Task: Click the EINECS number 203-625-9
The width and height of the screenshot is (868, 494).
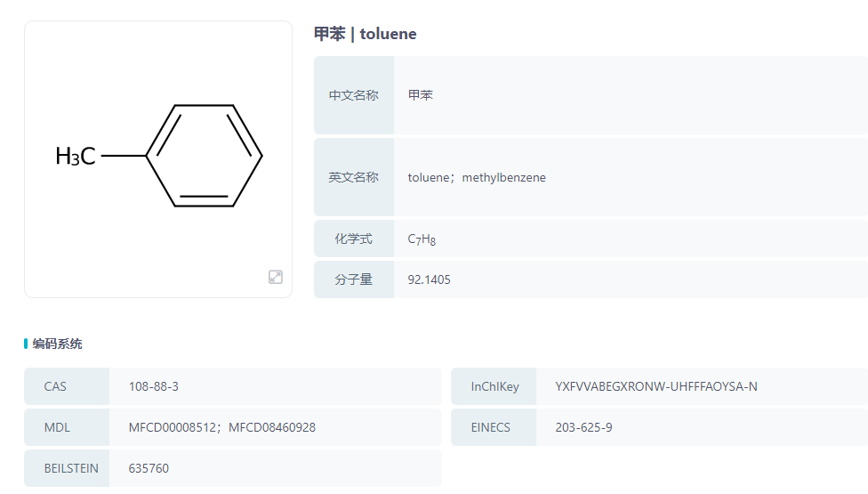Action: [x=583, y=427]
